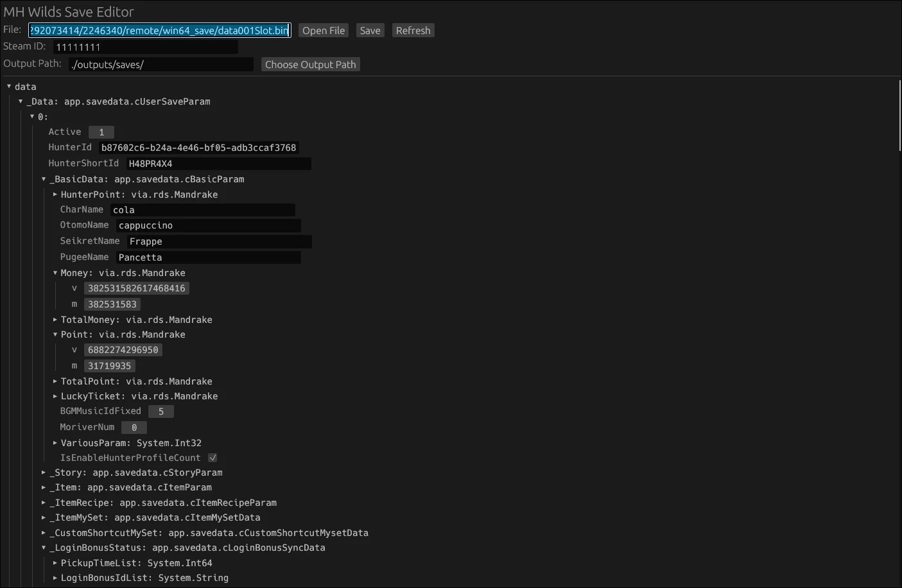Expand the TotalPoint node
Image resolution: width=902 pixels, height=588 pixels.
(x=55, y=381)
